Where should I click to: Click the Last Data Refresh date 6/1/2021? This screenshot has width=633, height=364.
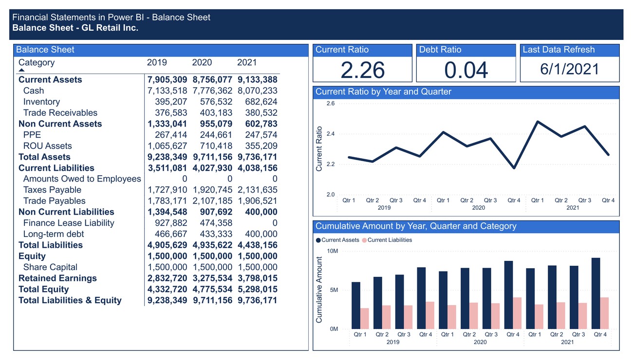tap(570, 69)
